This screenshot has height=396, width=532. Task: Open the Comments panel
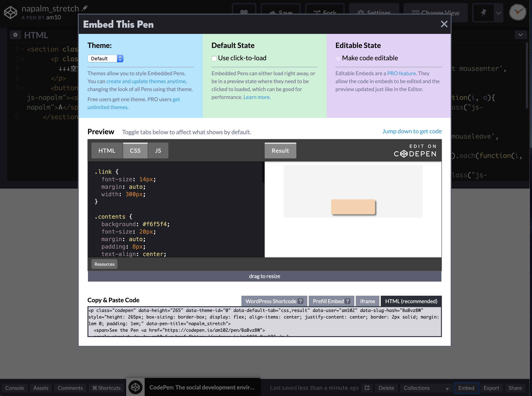[70, 388]
